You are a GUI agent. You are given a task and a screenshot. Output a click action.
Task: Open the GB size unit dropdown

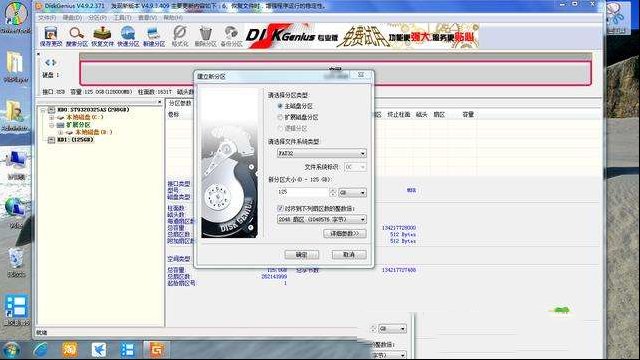pyautogui.click(x=352, y=192)
